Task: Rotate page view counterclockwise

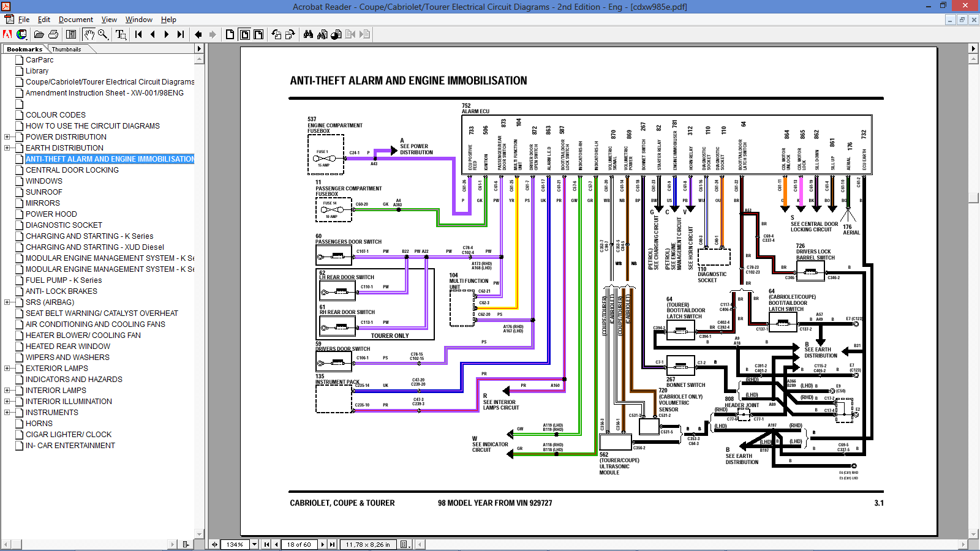Action: click(276, 34)
